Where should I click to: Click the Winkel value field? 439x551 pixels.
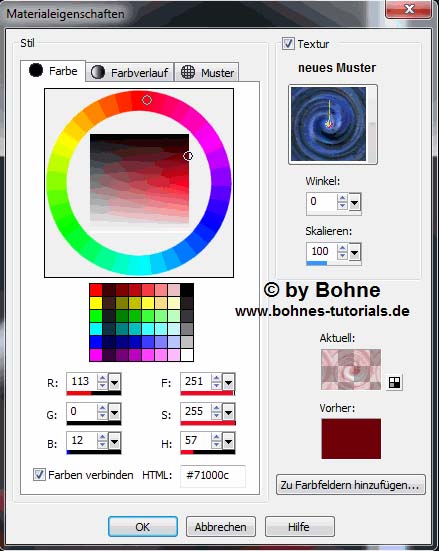(322, 202)
